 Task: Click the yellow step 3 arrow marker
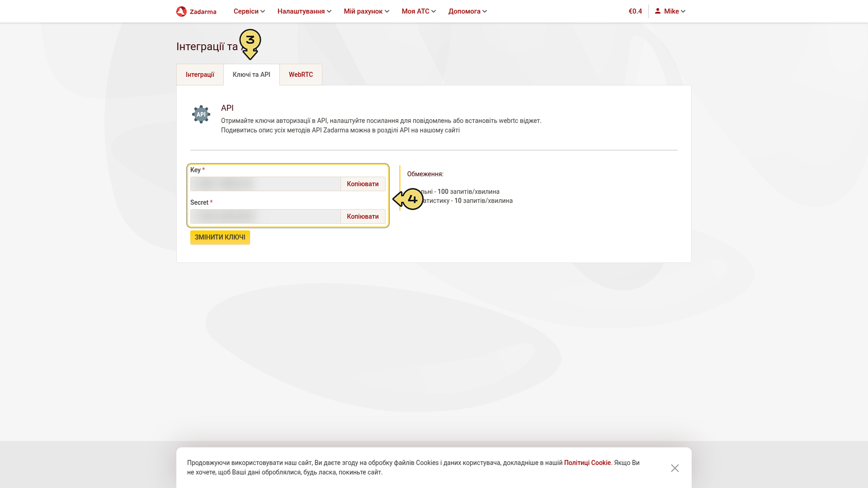point(250,44)
